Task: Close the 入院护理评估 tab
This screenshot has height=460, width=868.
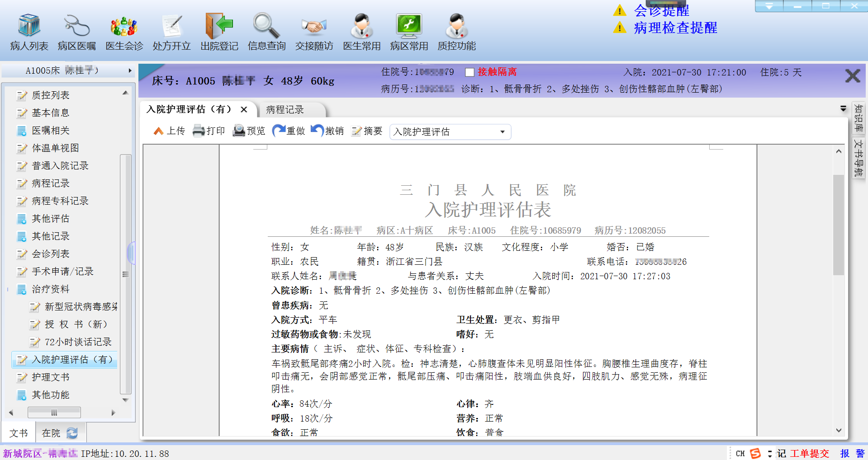Action: click(244, 109)
